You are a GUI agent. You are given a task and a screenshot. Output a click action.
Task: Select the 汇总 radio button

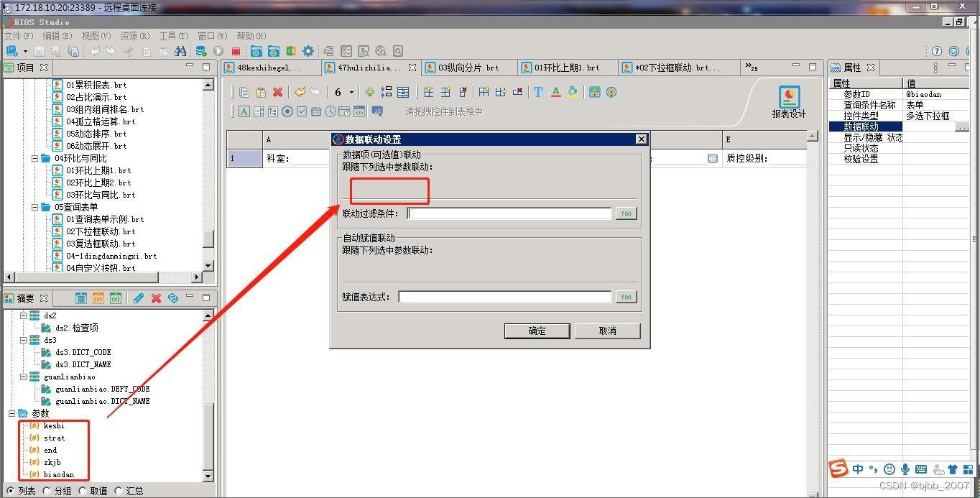coord(119,491)
